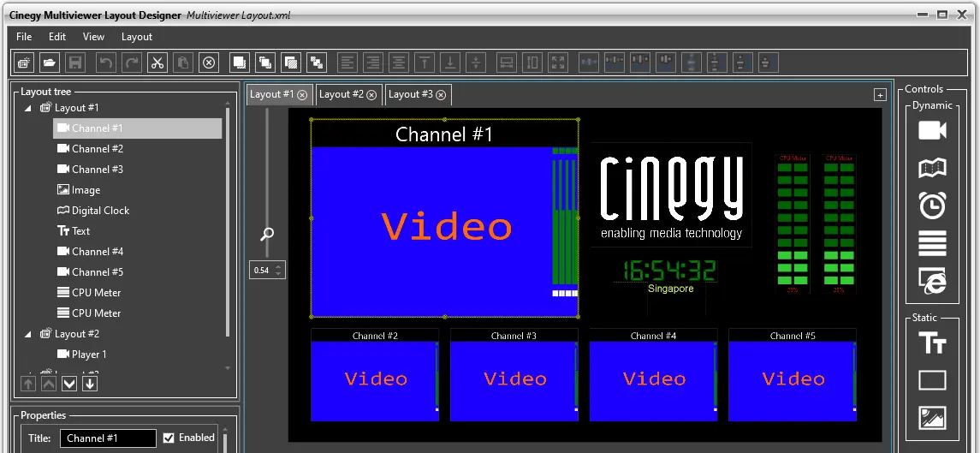Open the Layout menu
The image size is (980, 453).
tap(137, 36)
